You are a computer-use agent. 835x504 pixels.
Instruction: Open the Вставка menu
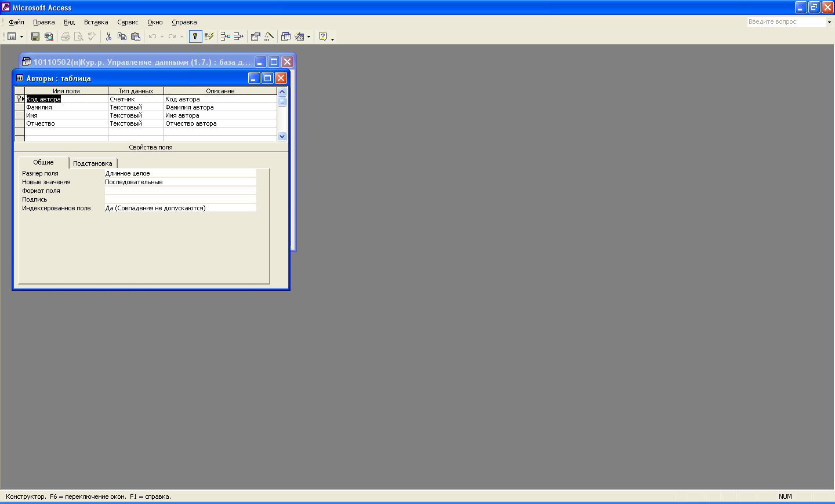pyautogui.click(x=96, y=22)
